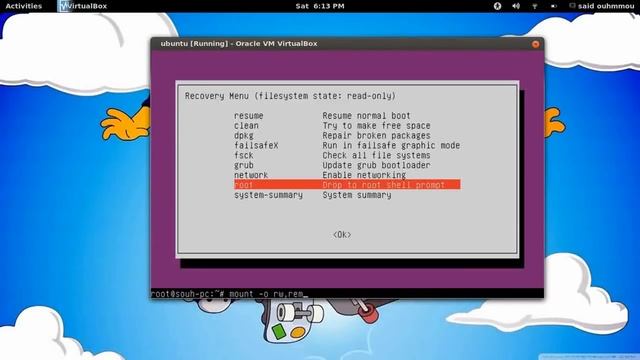
Task: Select the network recovery menu entry
Action: tap(251, 175)
